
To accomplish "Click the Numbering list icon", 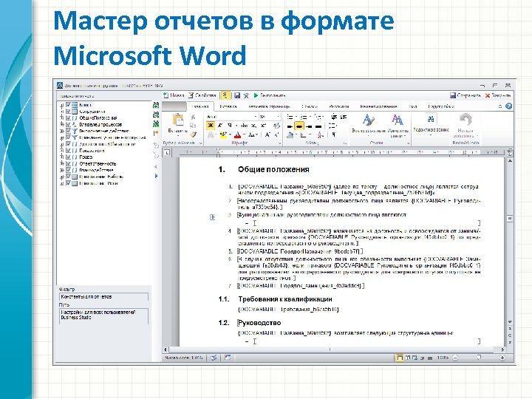I will pyautogui.click(x=304, y=117).
